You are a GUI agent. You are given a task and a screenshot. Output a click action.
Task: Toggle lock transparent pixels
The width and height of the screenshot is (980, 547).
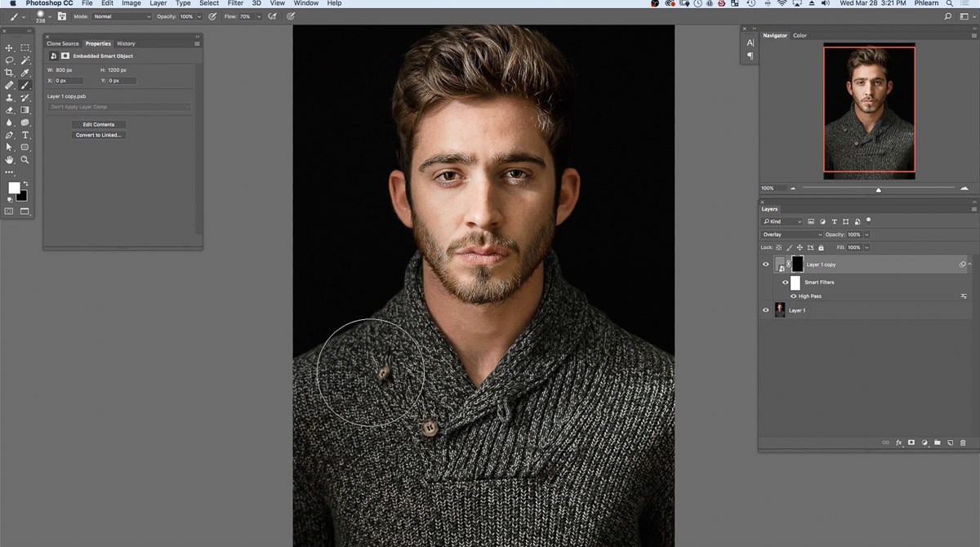pos(778,247)
